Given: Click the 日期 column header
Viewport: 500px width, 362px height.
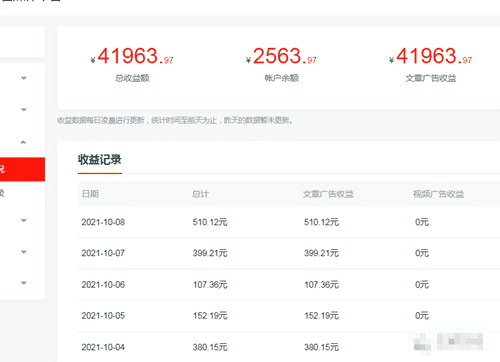Looking at the screenshot, I should [x=90, y=194].
